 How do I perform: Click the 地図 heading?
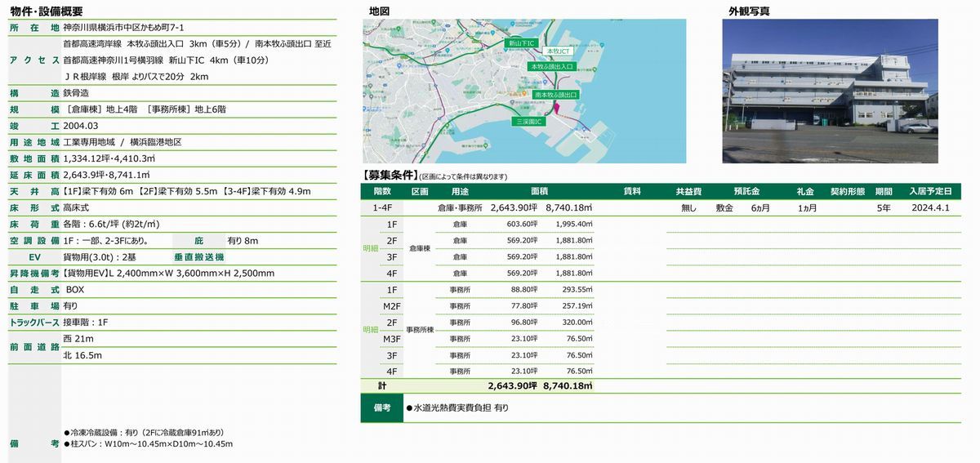tap(379, 11)
